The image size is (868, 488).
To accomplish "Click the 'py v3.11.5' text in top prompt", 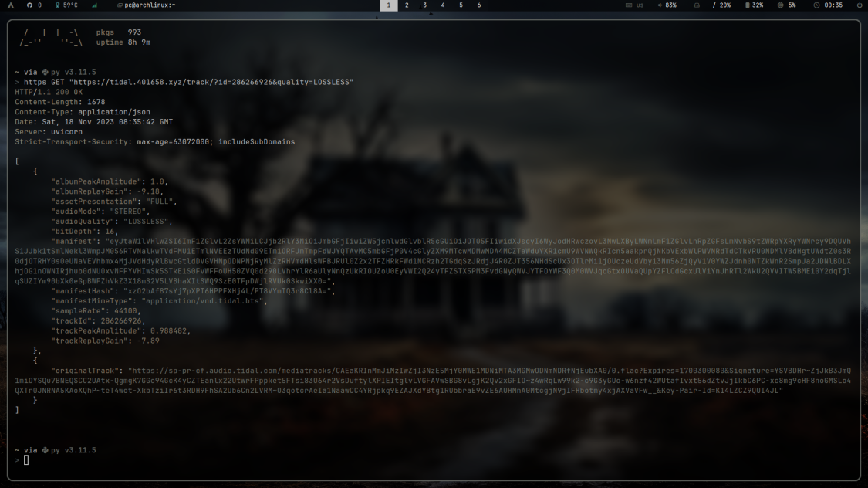I will tap(73, 72).
